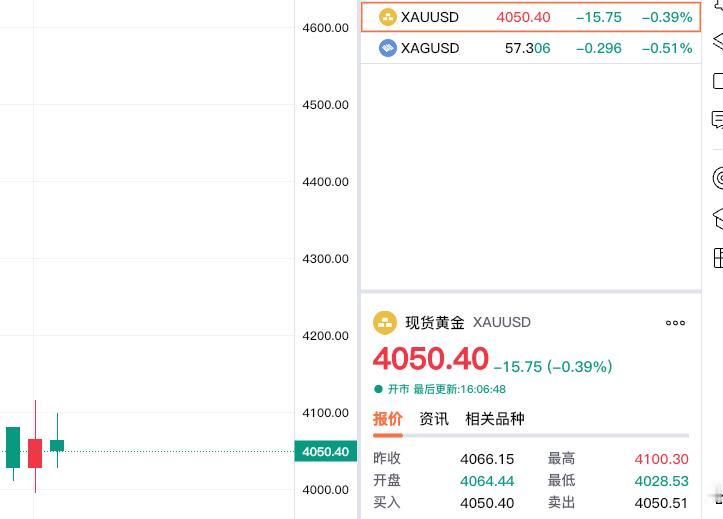Click the −15.75 change in XAUUSD row
This screenshot has height=519, width=723.
(x=599, y=18)
